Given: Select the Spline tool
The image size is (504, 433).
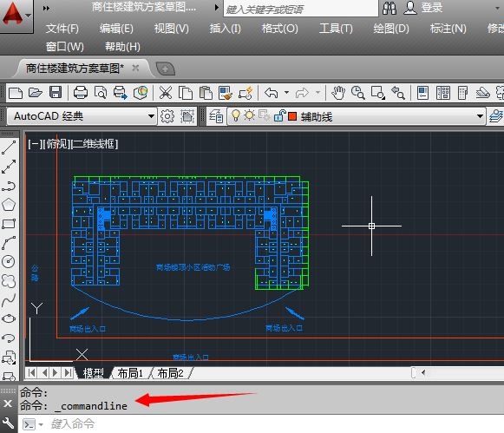Looking at the screenshot, I should pos(9,300).
